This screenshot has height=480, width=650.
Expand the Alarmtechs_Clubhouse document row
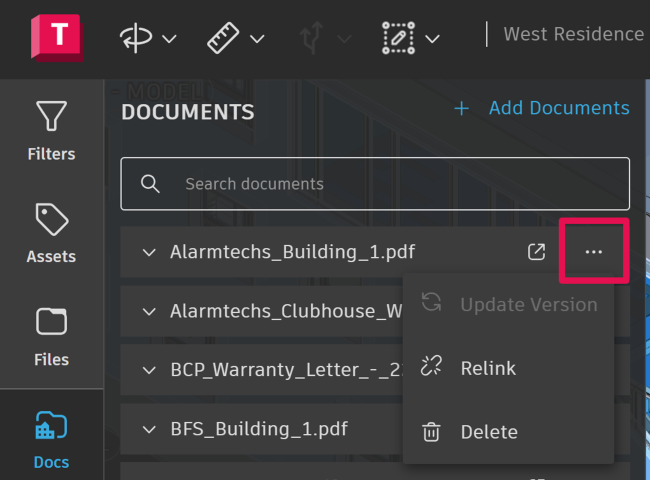click(x=150, y=311)
